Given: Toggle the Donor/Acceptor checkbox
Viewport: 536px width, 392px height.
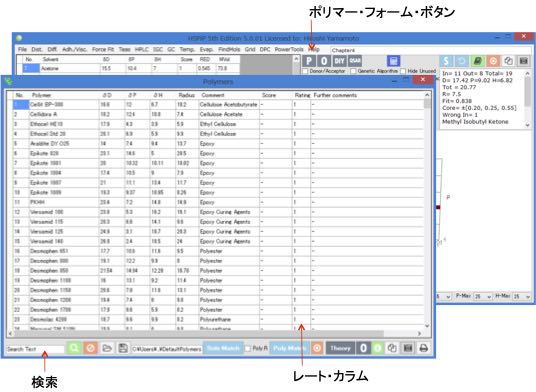Looking at the screenshot, I should (x=305, y=71).
